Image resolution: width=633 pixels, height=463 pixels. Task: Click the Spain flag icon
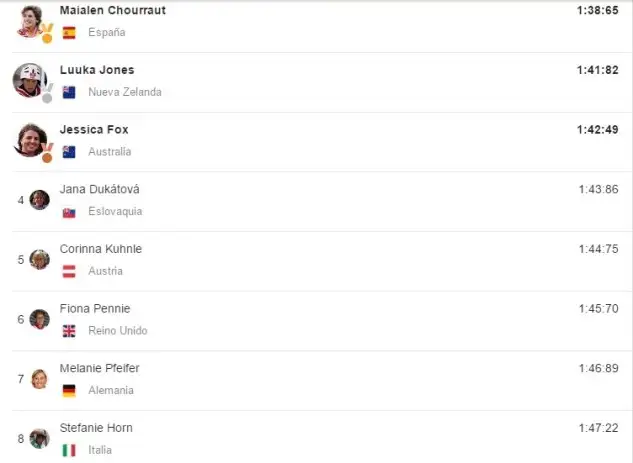pos(69,32)
